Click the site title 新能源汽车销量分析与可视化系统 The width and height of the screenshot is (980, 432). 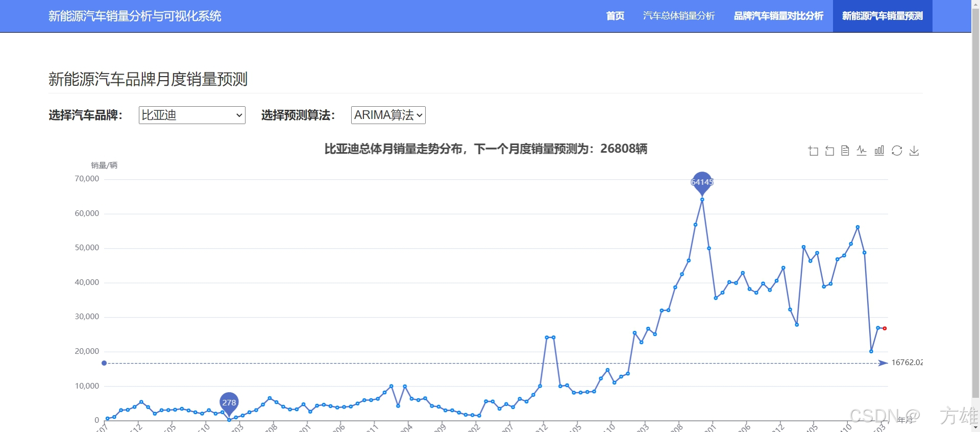pos(135,16)
